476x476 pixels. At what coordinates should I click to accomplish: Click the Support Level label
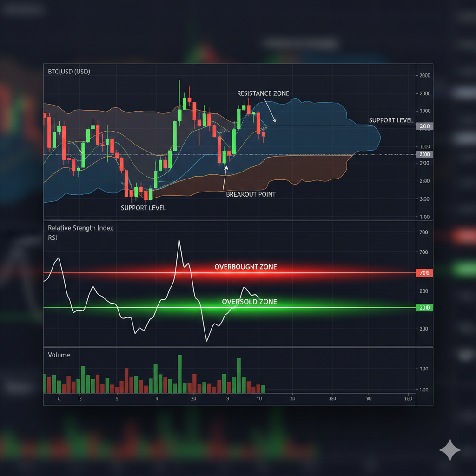pyautogui.click(x=143, y=208)
